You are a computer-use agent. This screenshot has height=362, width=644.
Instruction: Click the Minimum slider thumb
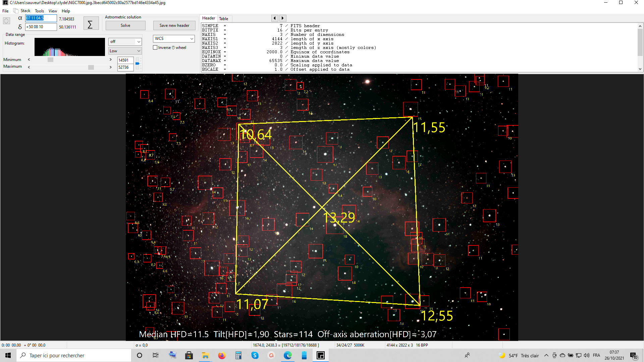(x=50, y=60)
